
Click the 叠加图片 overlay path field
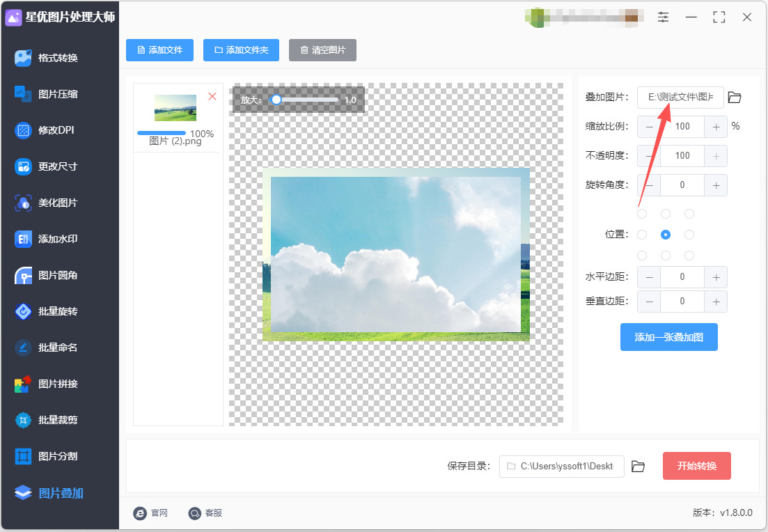tap(680, 97)
